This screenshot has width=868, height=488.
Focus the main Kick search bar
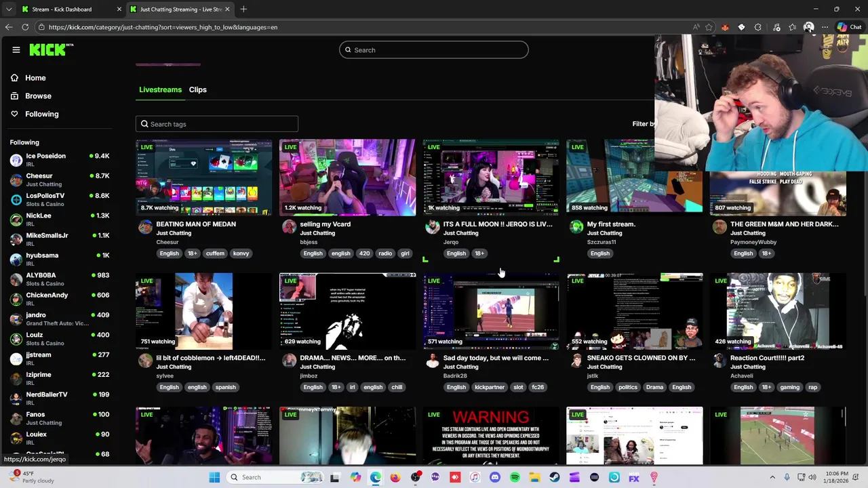point(434,49)
